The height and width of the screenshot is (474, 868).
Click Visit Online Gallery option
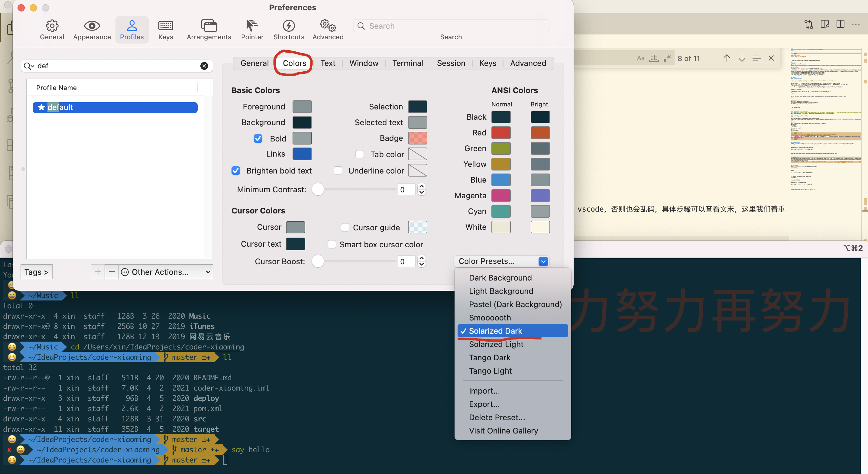(x=504, y=430)
